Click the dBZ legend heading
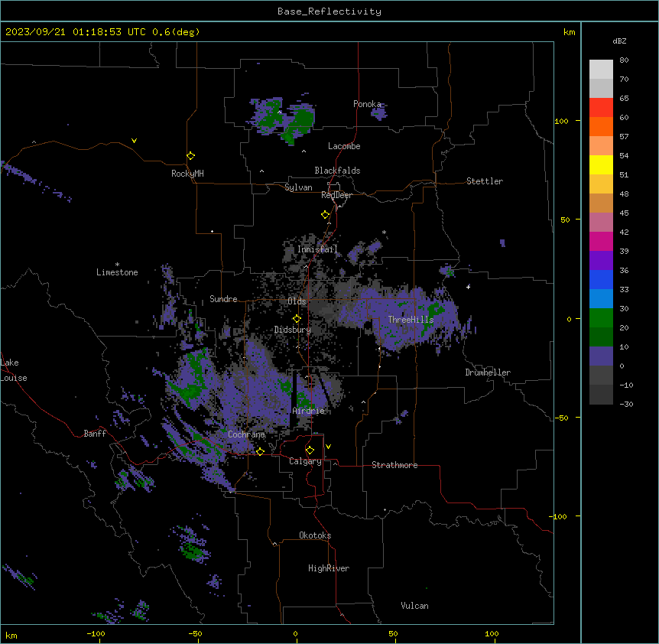The image size is (659, 644). (x=619, y=41)
